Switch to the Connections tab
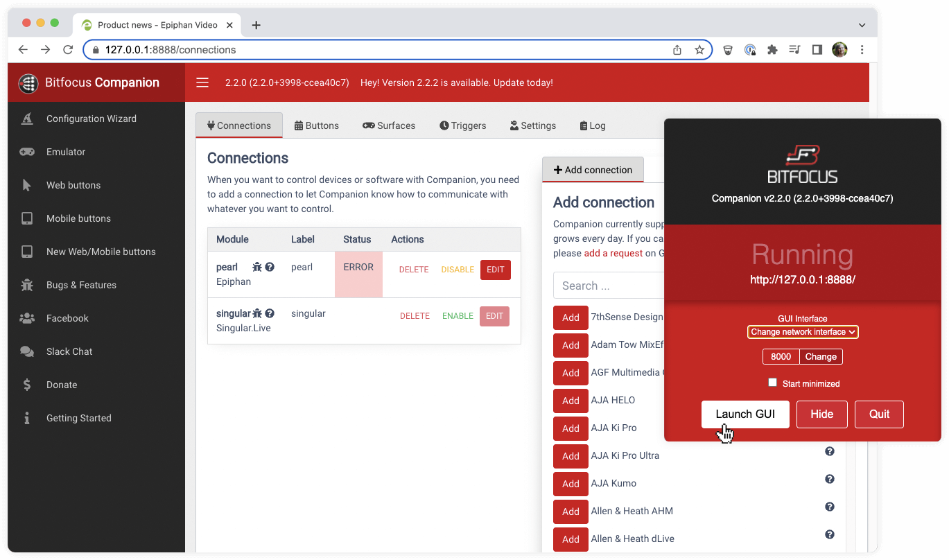 pos(239,125)
